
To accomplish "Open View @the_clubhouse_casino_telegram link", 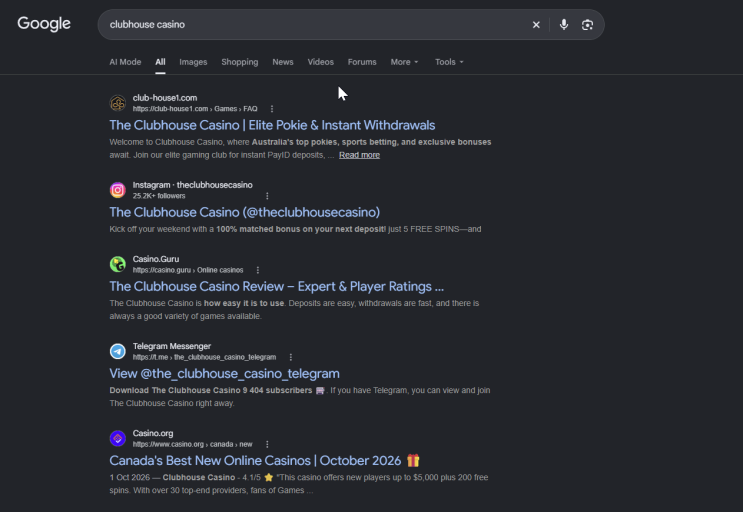I will (224, 374).
